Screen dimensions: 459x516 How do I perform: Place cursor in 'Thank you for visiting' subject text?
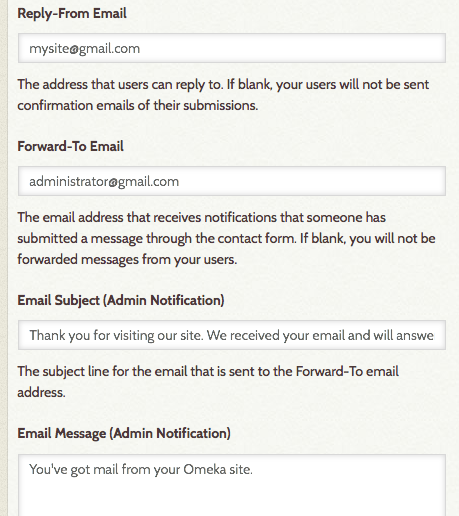[x=231, y=335]
